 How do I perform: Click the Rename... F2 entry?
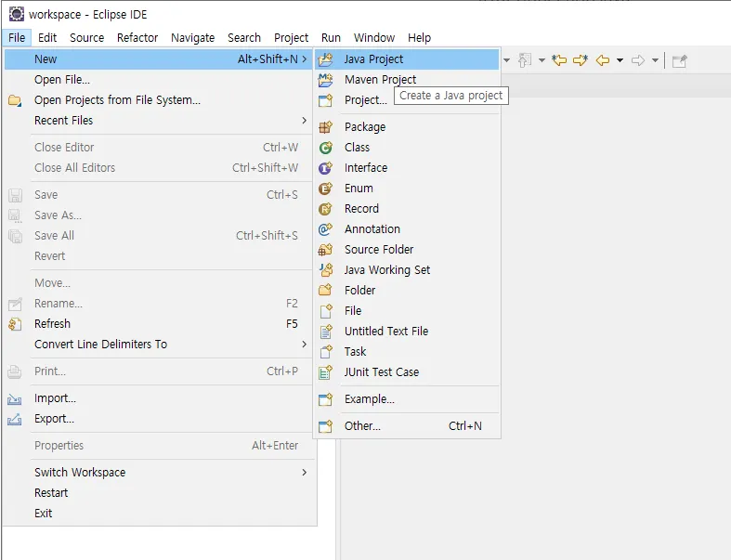point(159,304)
